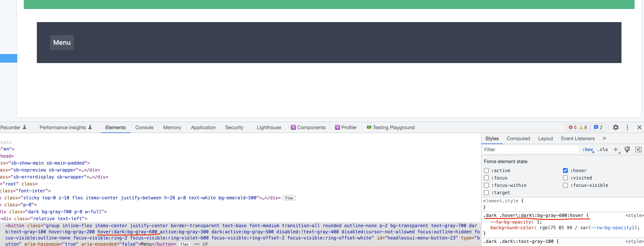View the 5 console errors badge
The height and width of the screenshot is (246, 644).
coord(573,127)
